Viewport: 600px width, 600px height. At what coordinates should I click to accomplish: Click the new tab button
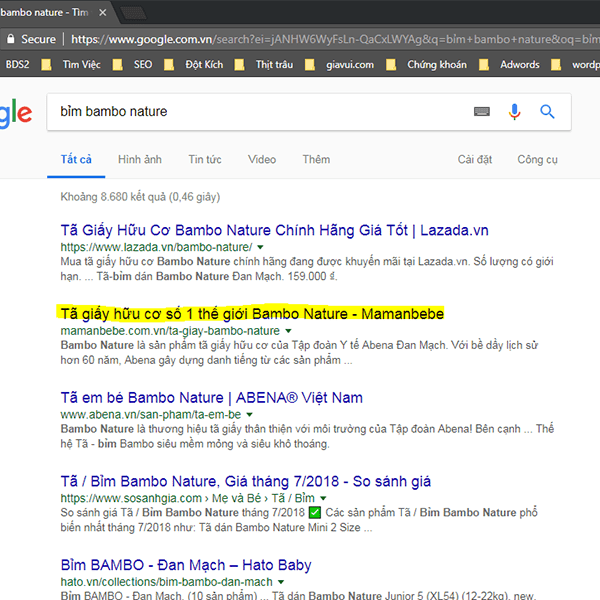133,13
